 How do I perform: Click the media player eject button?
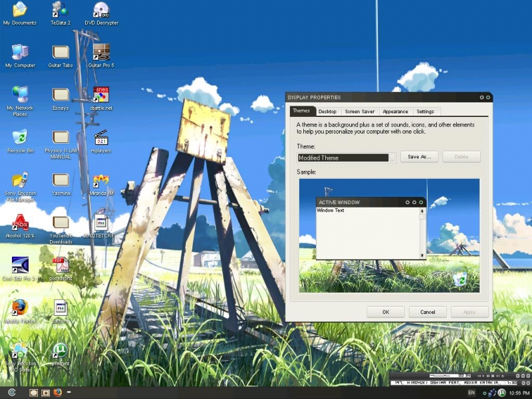[503, 376]
